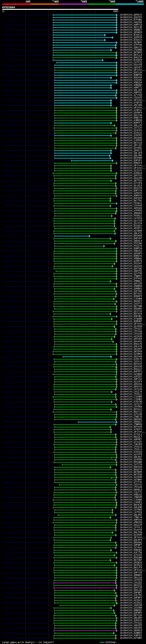Click hit label UniRef100_Q9LRF4
The width and height of the screenshot is (146, 644).
click(131, 540)
